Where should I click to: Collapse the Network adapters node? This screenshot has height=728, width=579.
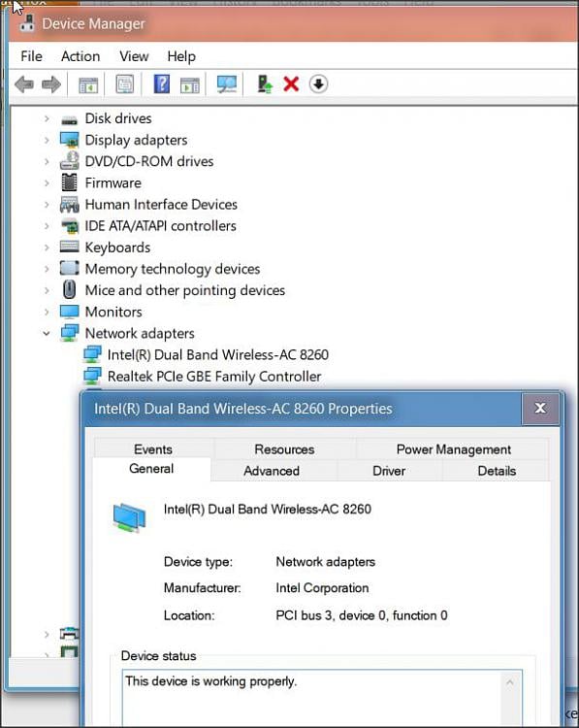[x=47, y=333]
